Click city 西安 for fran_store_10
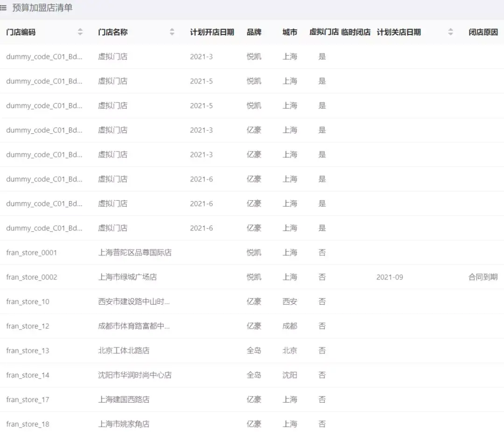Viewport: 504px width, 432px height. (290, 301)
